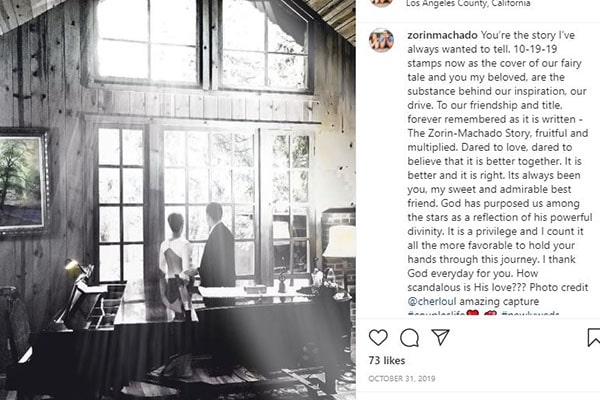Open the October 31, 2019 timestamp

pyautogui.click(x=402, y=379)
